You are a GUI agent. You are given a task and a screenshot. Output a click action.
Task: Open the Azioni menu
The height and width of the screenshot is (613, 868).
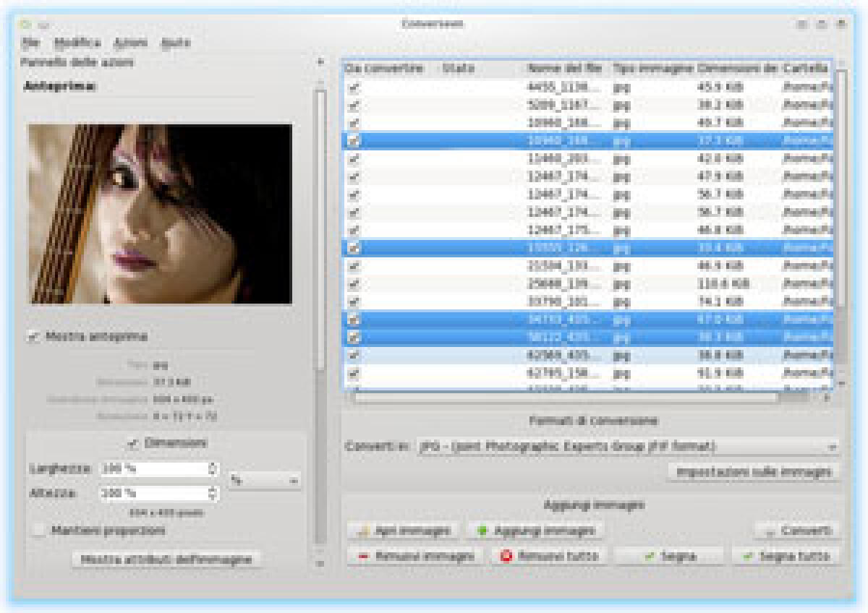click(x=131, y=42)
